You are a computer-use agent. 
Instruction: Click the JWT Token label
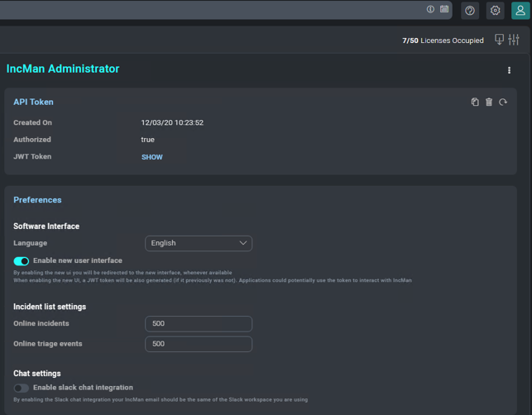coord(32,156)
